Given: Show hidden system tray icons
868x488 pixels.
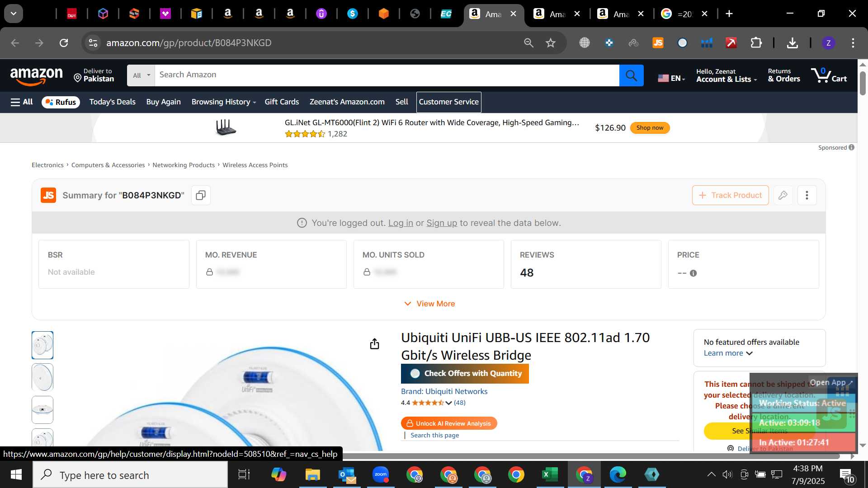Looking at the screenshot, I should tap(711, 474).
